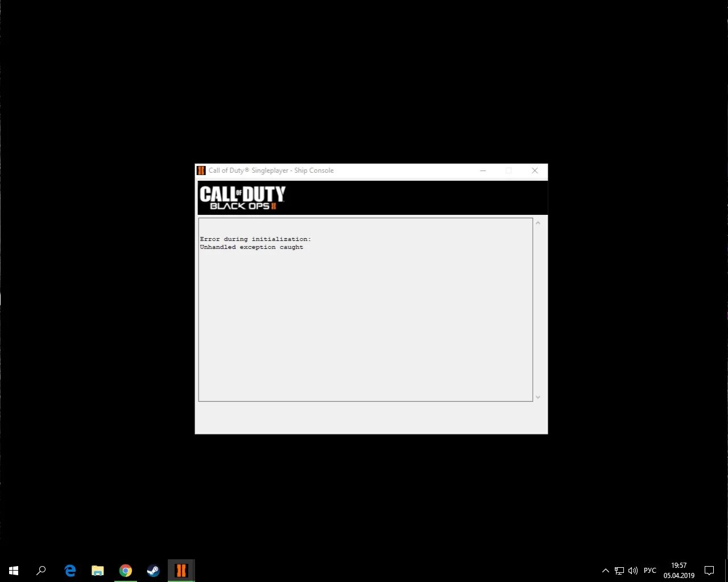728x582 pixels.
Task: Open the Action Center notifications
Action: pos(709,571)
